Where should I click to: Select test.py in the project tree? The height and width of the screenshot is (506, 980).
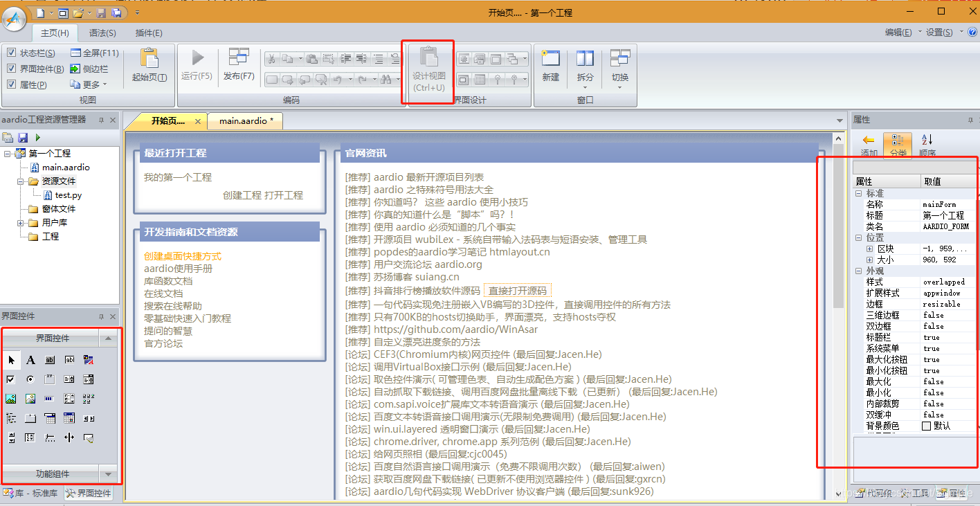click(x=69, y=195)
